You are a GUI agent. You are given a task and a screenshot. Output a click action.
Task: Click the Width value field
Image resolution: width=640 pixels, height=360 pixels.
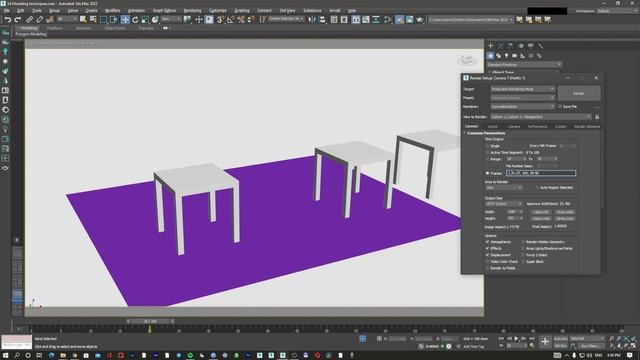[x=512, y=212]
